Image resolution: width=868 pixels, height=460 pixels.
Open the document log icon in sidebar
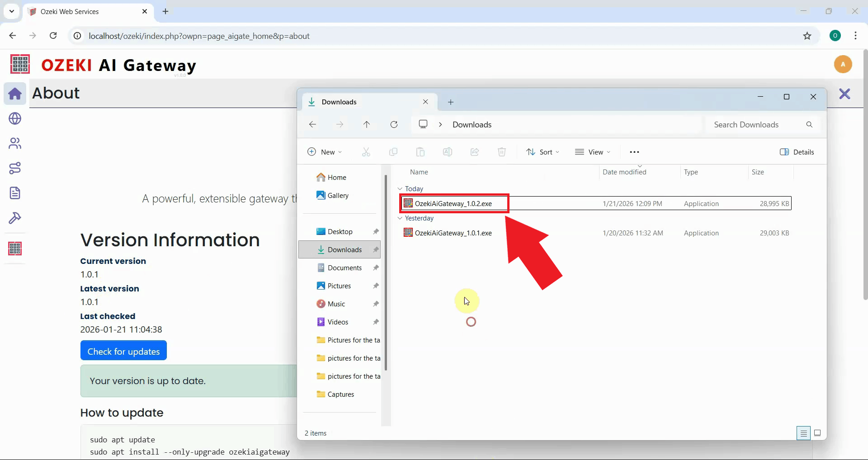point(15,193)
